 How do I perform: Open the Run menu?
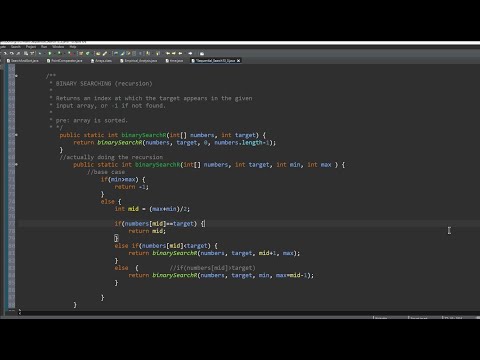[x=44, y=47]
